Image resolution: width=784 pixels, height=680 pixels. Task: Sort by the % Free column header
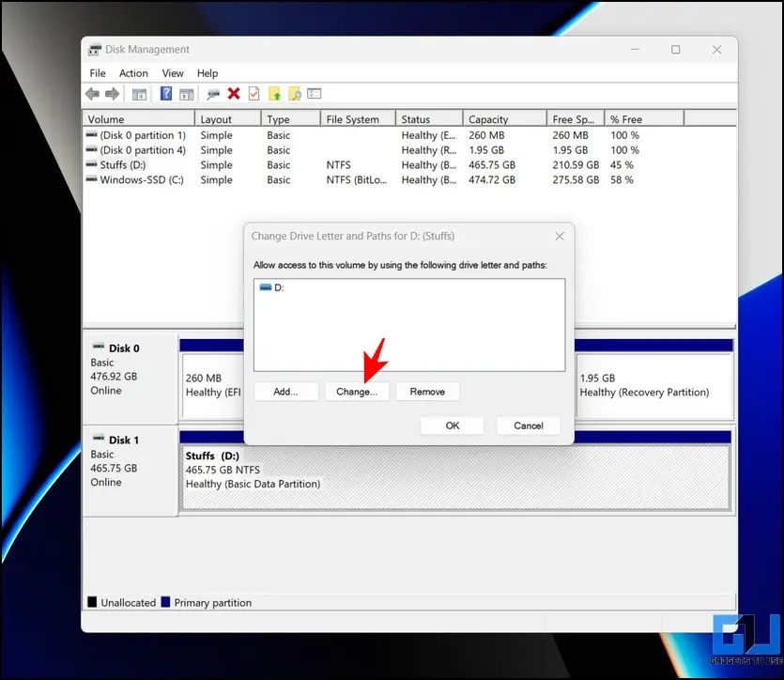[x=644, y=119]
